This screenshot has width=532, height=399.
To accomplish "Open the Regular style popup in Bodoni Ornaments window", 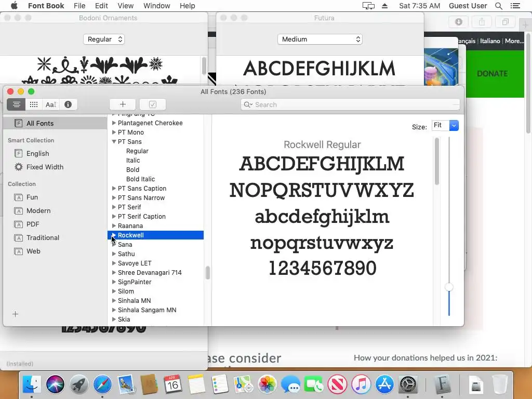I will [x=104, y=39].
